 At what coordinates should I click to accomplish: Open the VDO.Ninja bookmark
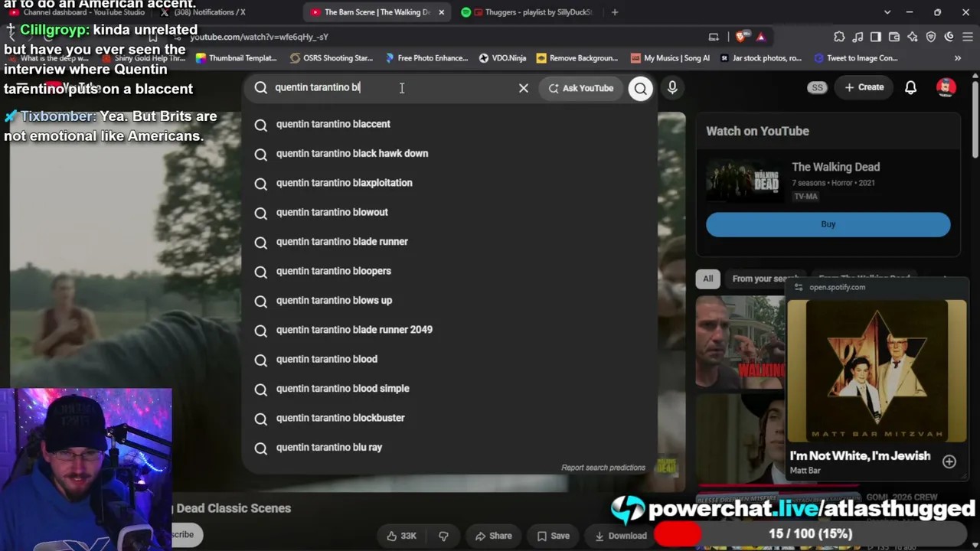click(502, 58)
